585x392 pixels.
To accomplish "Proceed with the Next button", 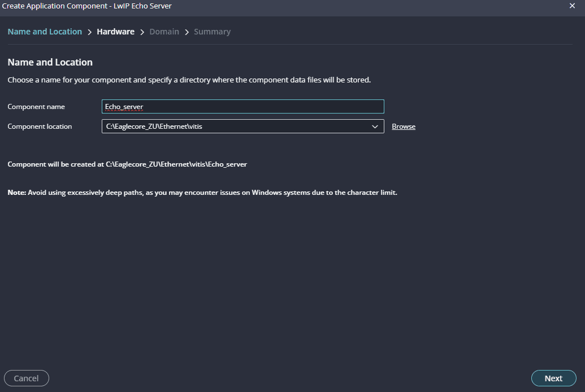I will coord(553,378).
